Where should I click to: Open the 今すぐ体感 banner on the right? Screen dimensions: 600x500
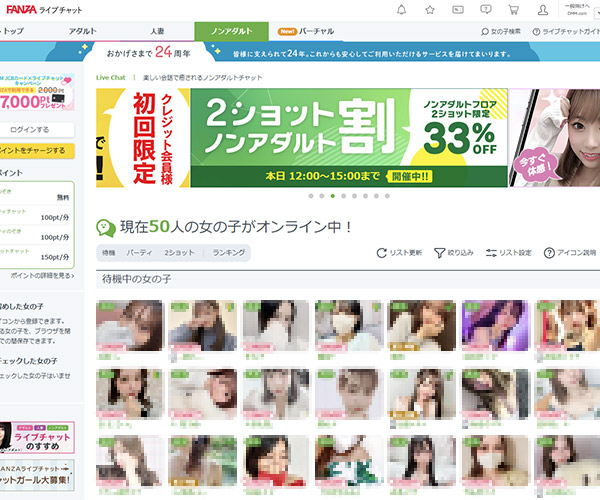(x=554, y=138)
